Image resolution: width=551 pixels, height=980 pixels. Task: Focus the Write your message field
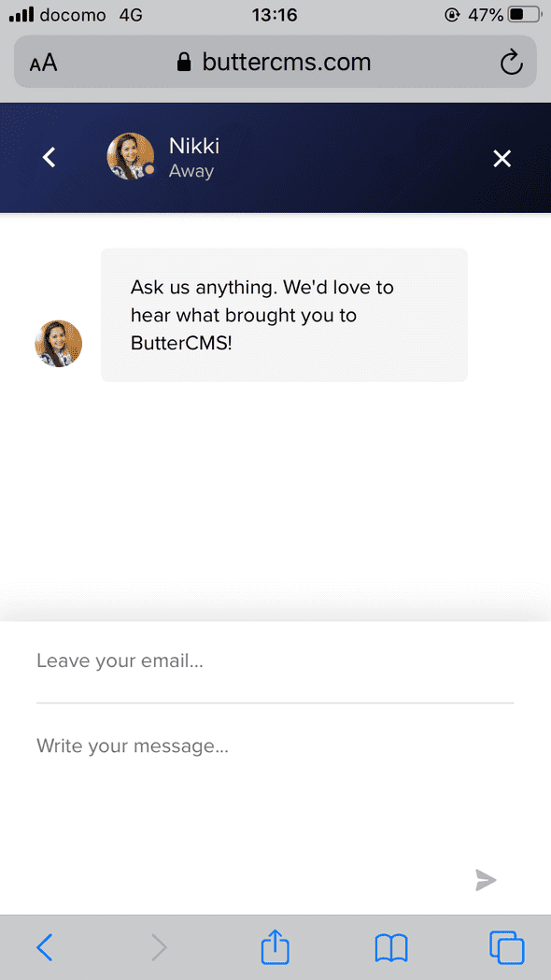coord(275,781)
